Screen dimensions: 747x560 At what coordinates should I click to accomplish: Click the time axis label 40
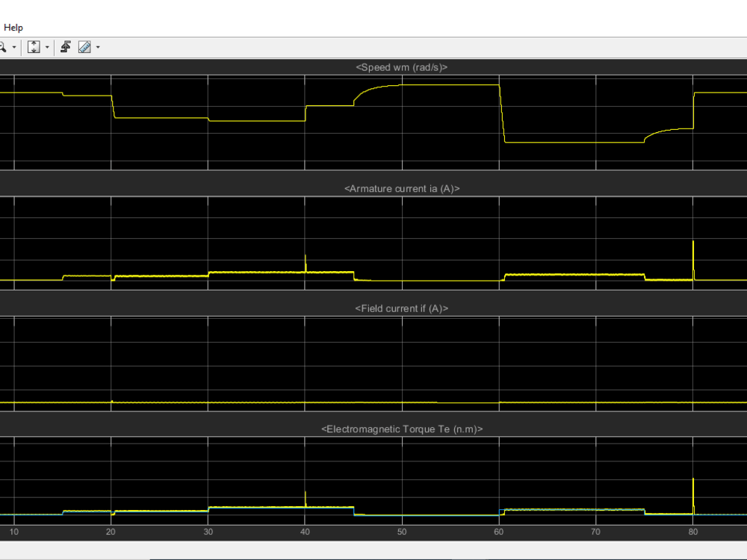pyautogui.click(x=305, y=532)
